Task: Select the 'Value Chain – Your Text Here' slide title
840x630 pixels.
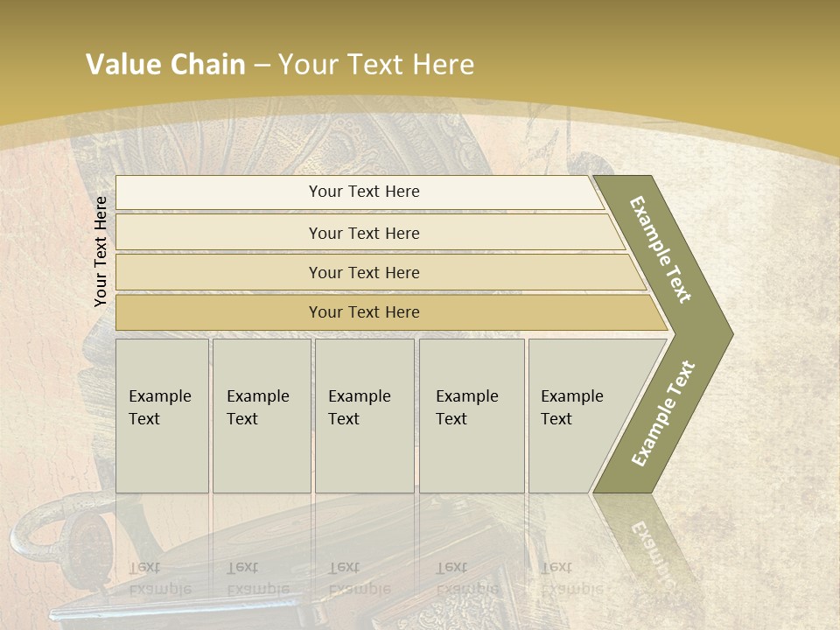Action: 280,64
